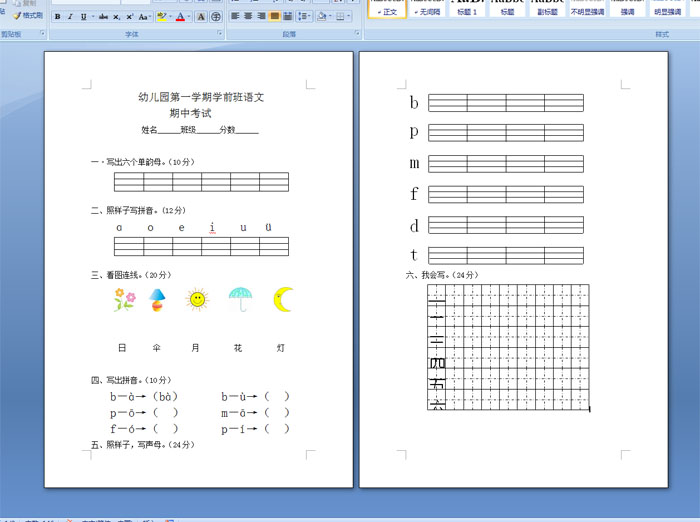This screenshot has height=522, width=700.
Task: Align text right
Action: [x=262, y=16]
